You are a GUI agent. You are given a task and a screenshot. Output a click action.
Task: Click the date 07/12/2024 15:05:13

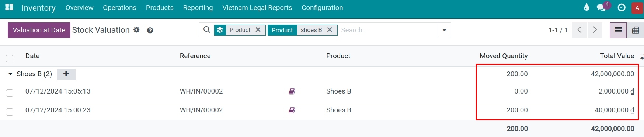coord(58,91)
